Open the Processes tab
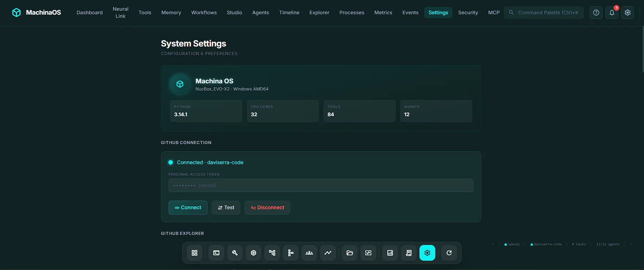644x270 pixels. [x=352, y=13]
